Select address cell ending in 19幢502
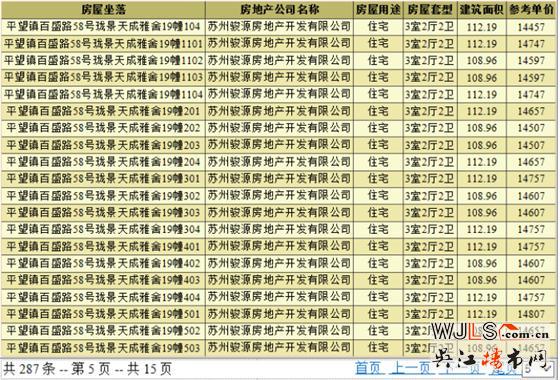This screenshot has height=380, width=560. click(x=104, y=331)
